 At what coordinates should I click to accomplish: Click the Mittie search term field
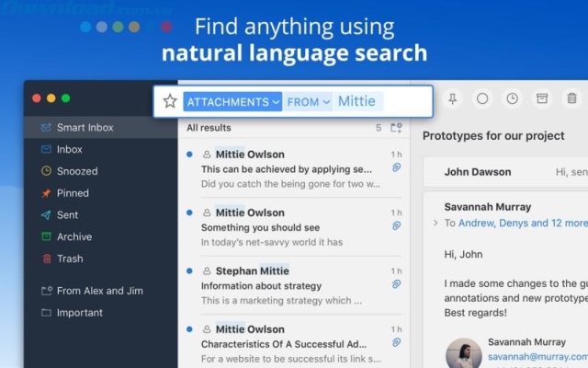[358, 101]
